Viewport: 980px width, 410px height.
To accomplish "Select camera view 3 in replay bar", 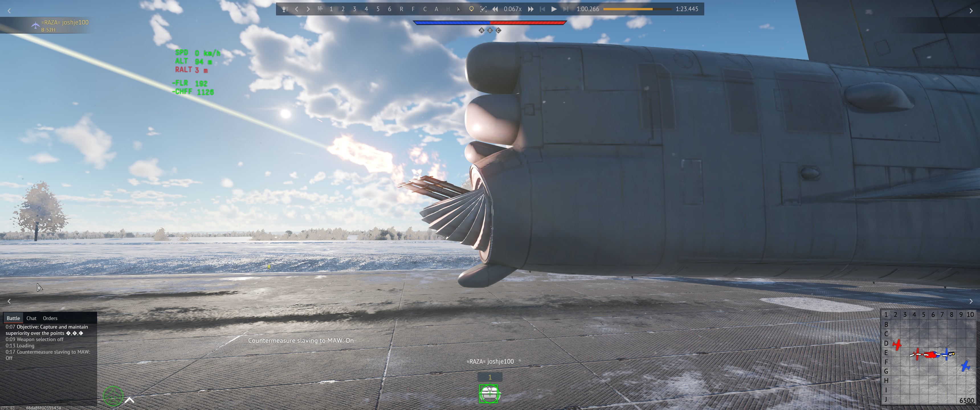I will point(355,9).
